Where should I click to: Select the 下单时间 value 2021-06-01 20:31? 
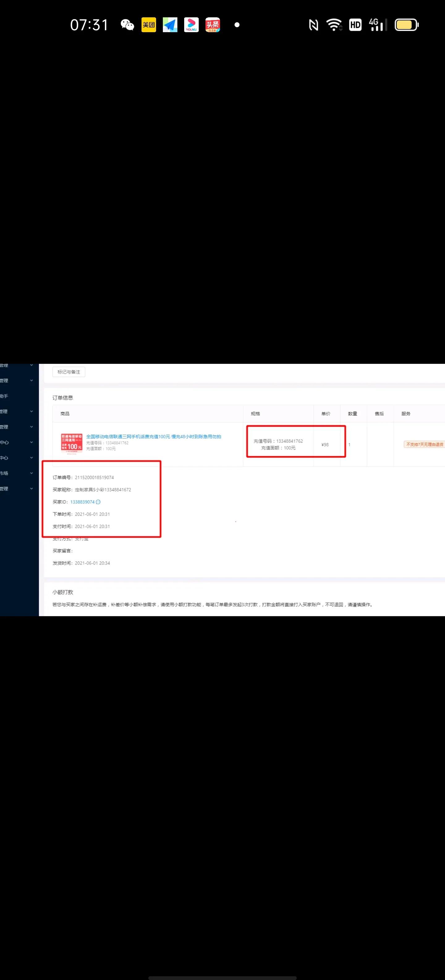point(92,514)
